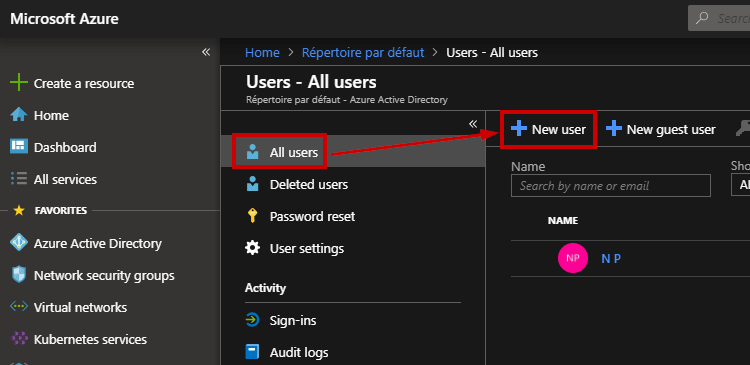750x365 pixels.
Task: Click the New user button
Action: point(548,129)
